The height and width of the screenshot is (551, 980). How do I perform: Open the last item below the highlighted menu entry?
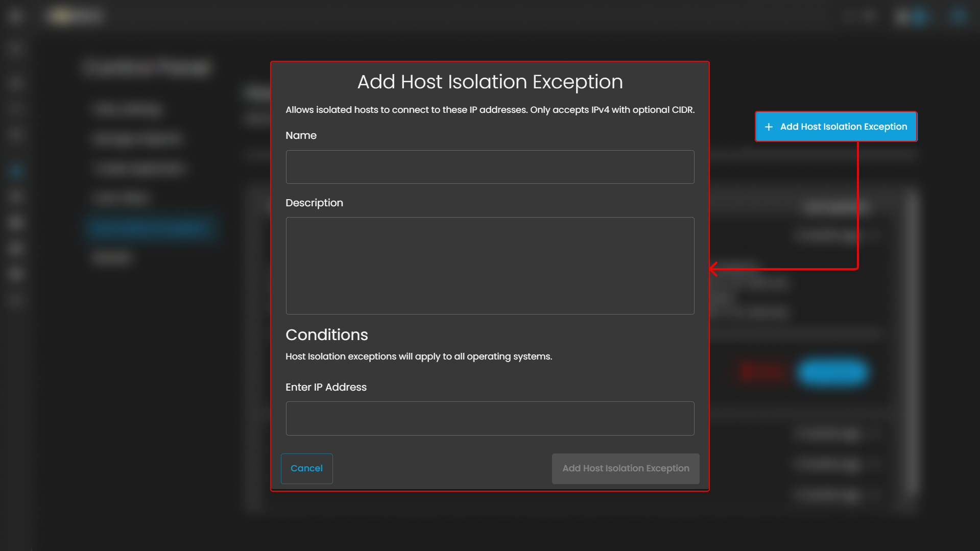(x=112, y=257)
